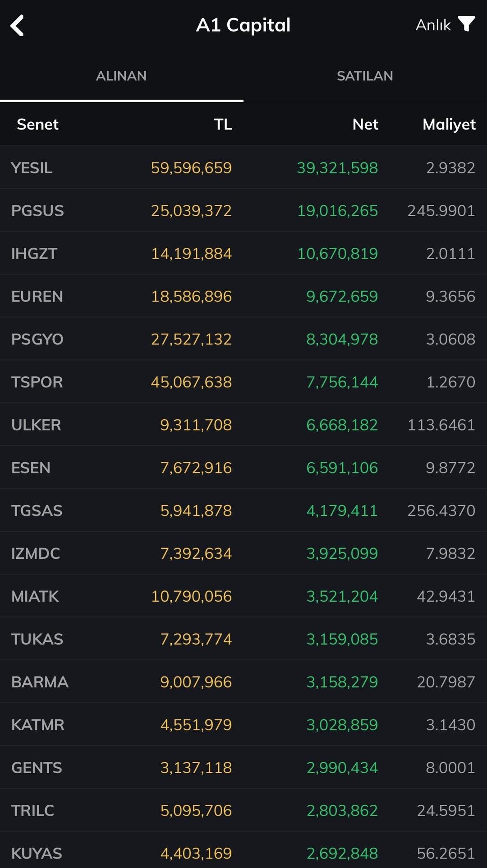Select the KUYAS row
The width and height of the screenshot is (487, 868).
pyautogui.click(x=243, y=851)
